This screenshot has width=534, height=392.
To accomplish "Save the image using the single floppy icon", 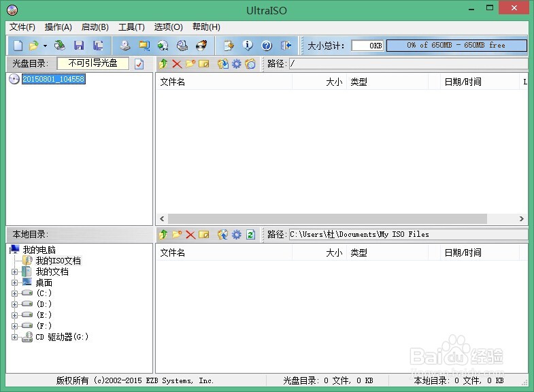I will click(79, 46).
